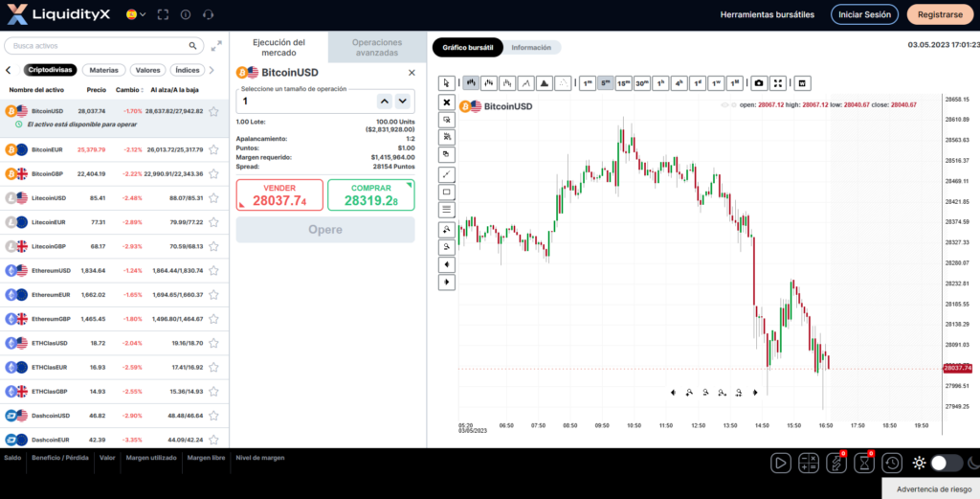Viewport: 980px width, 499px height.
Task: Click the info circle icon in header
Action: 185,14
